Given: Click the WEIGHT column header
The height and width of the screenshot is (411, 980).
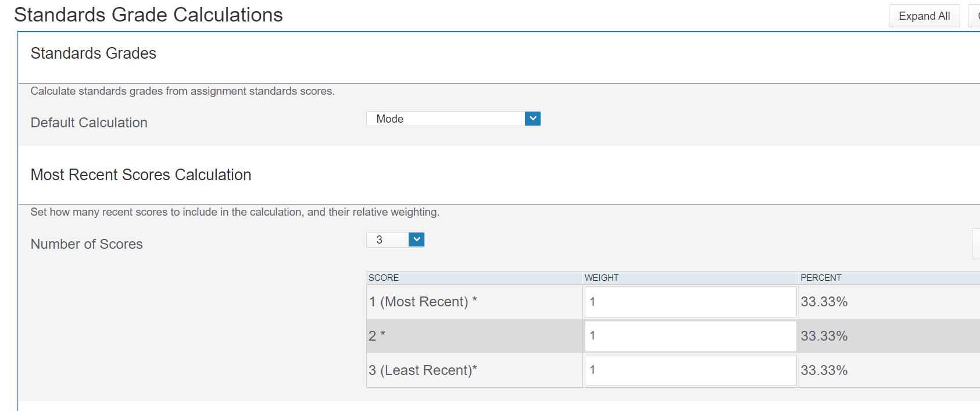Looking at the screenshot, I should [602, 278].
